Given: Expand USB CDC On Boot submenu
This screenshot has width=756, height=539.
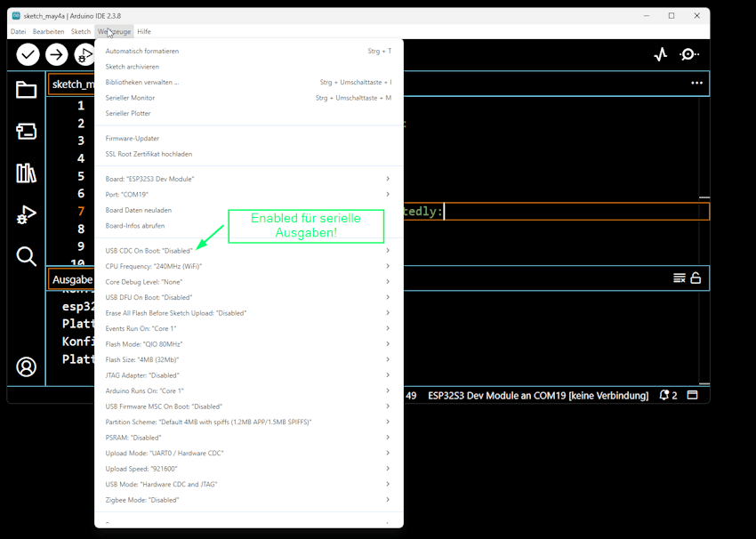Looking at the screenshot, I should pos(249,251).
